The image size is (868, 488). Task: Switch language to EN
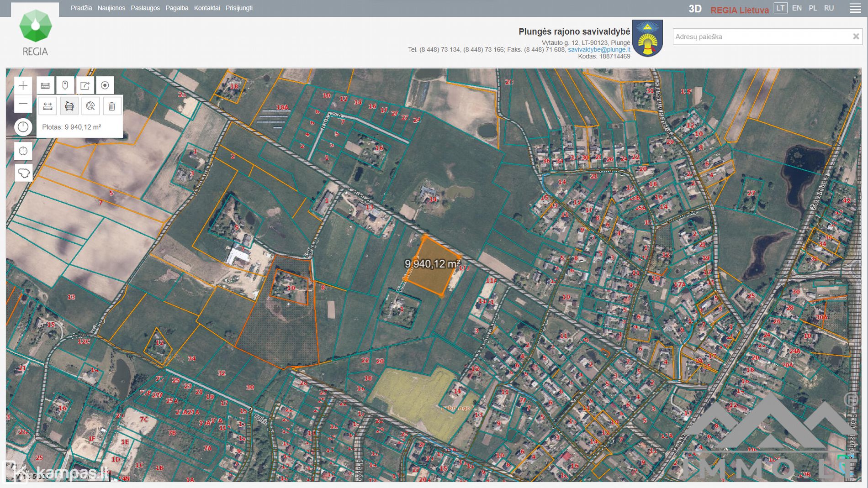[797, 8]
